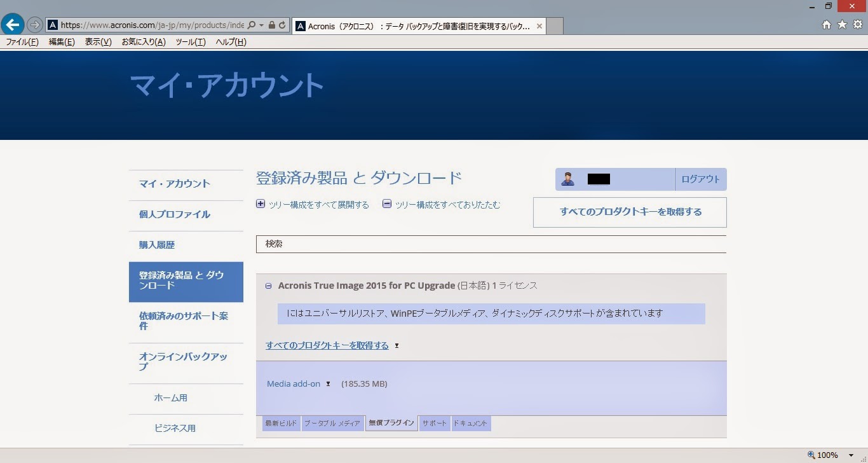
Task: Go back to the previous page
Action: pos(13,25)
